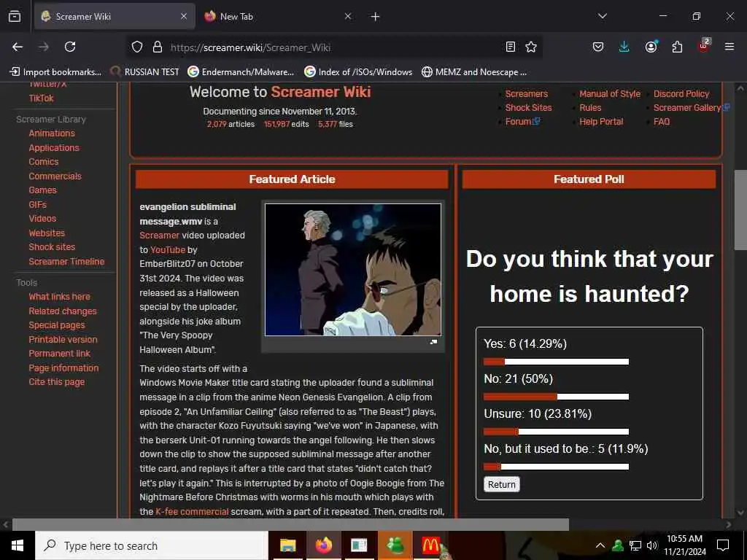747x560 pixels.
Task: Open the Extensions puzzle icon
Action: 677,47
